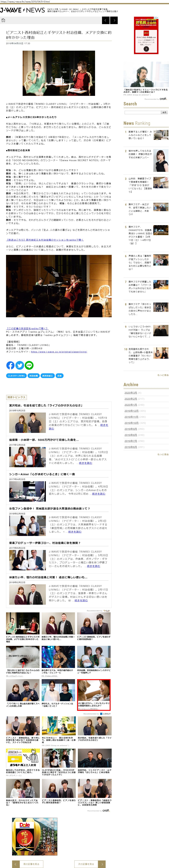Click the Search text input field
169x868 pixels.
[x=142, y=112]
